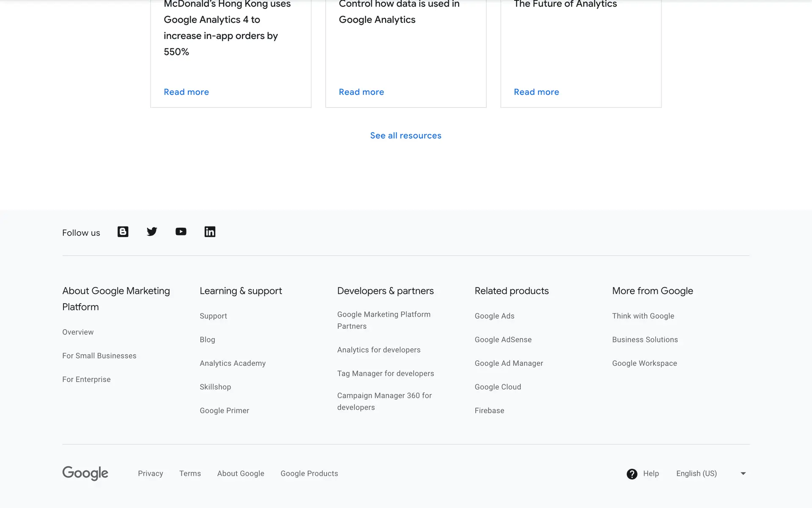This screenshot has height=508, width=812.
Task: Click the Google logo in footer
Action: click(85, 473)
